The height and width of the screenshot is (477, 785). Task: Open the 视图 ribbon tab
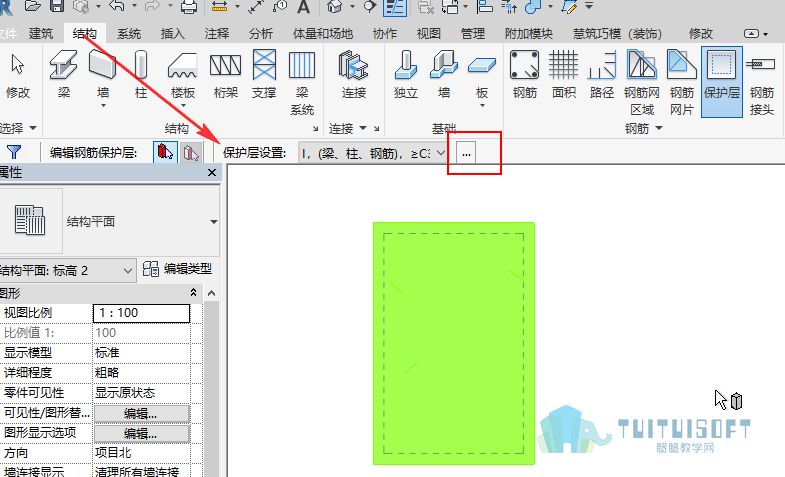pyautogui.click(x=429, y=34)
